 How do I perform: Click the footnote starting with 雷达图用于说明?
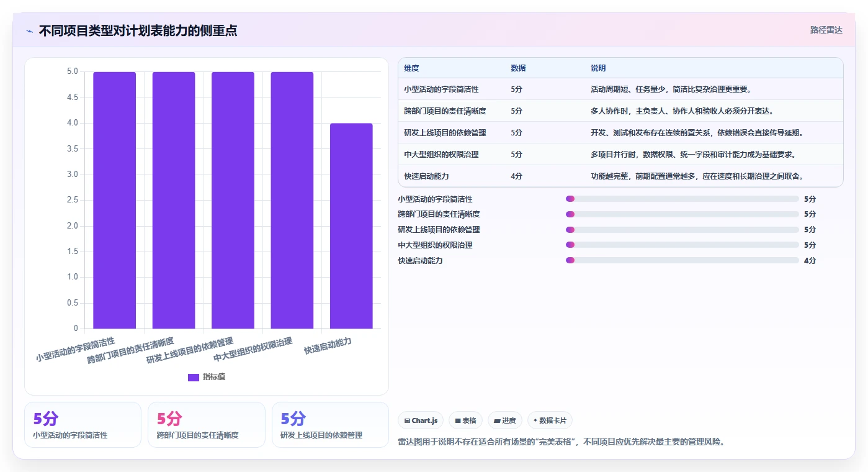561,442
